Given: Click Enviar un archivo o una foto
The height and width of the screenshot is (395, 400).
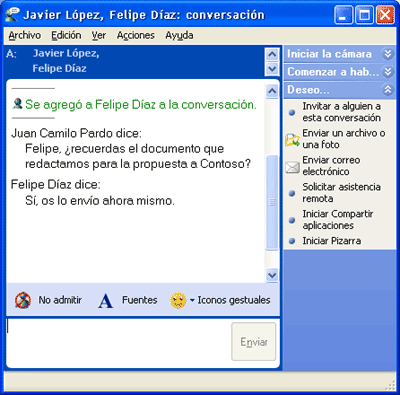Looking at the screenshot, I should 344,139.
